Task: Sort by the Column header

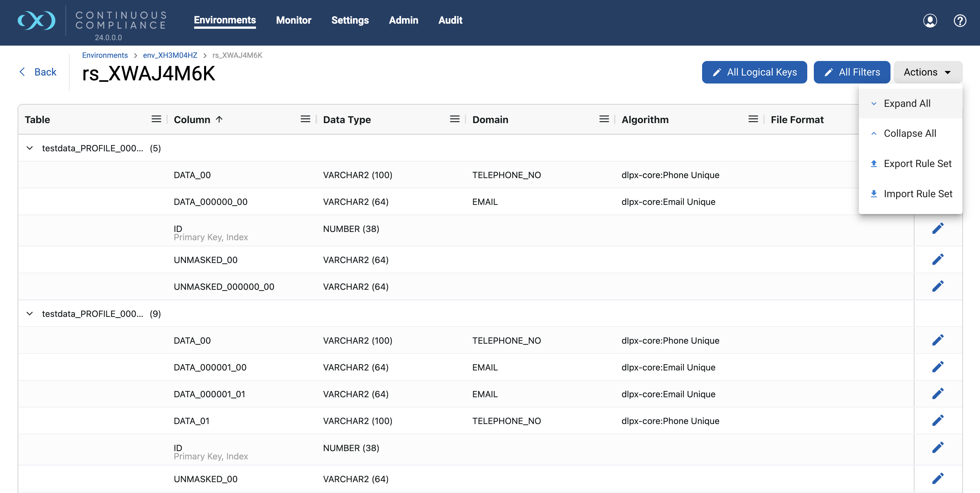Action: [192, 119]
